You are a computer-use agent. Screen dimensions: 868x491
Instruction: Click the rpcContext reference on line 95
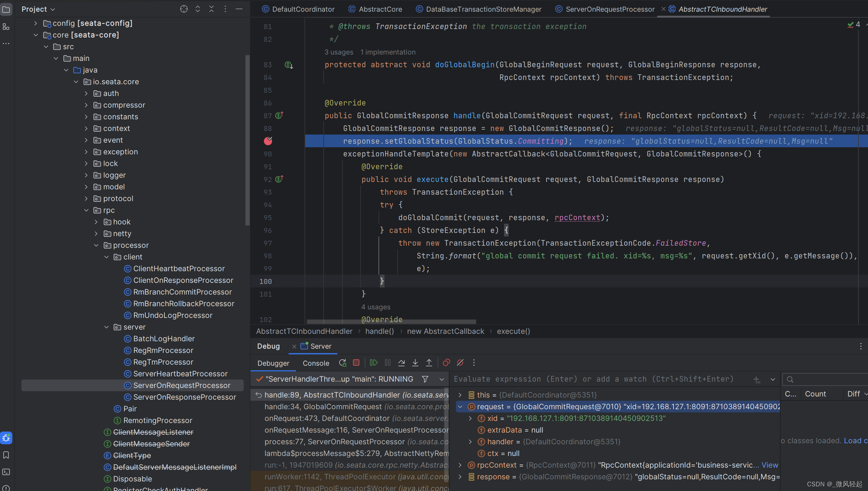[x=577, y=218]
